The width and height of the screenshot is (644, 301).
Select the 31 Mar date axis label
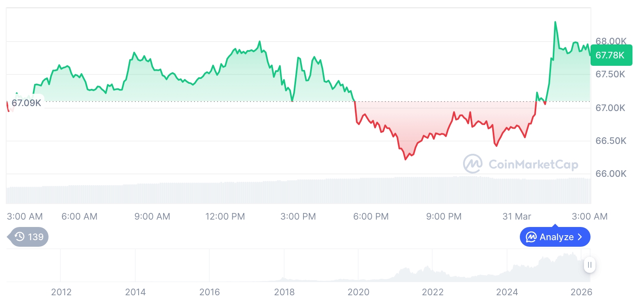[517, 216]
